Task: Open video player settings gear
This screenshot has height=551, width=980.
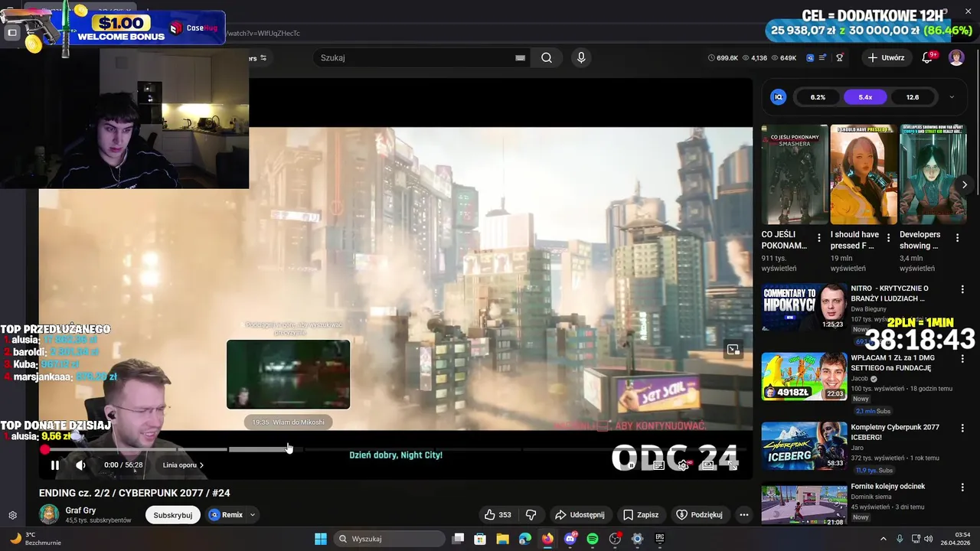Action: click(683, 465)
